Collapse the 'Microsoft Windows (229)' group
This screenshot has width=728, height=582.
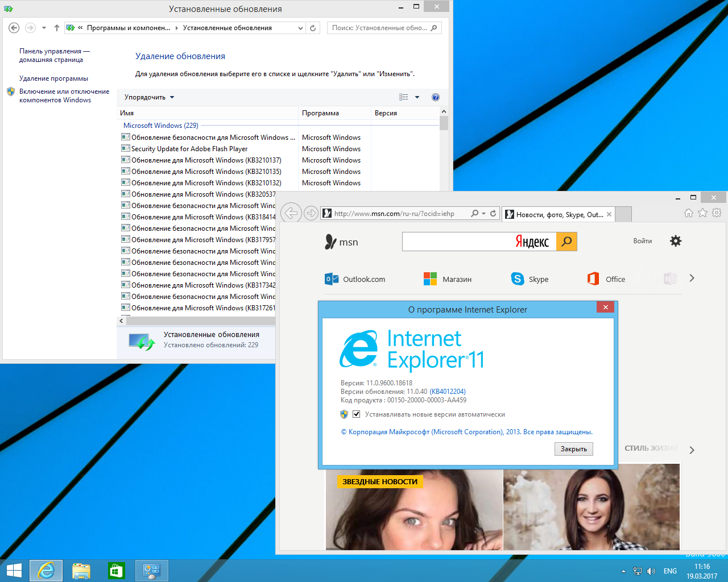161,126
